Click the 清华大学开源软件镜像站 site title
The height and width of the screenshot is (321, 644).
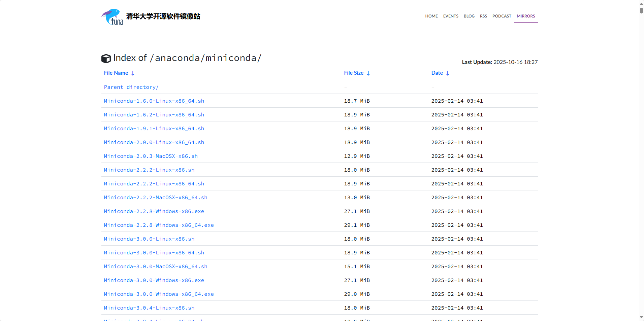point(162,16)
